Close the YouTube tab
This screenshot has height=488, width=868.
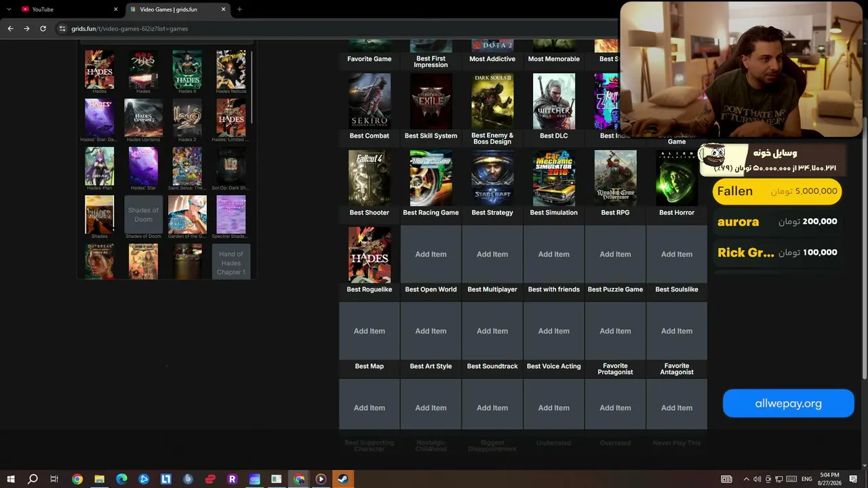tap(115, 9)
